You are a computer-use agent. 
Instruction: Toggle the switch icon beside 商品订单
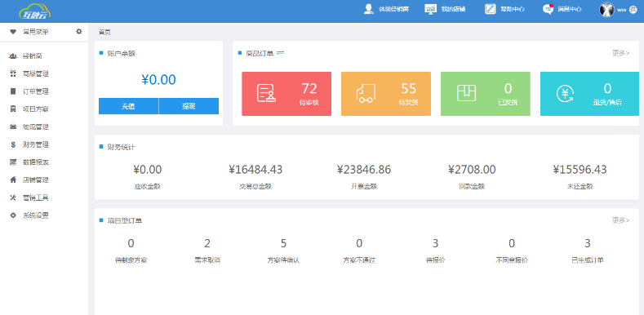point(281,52)
